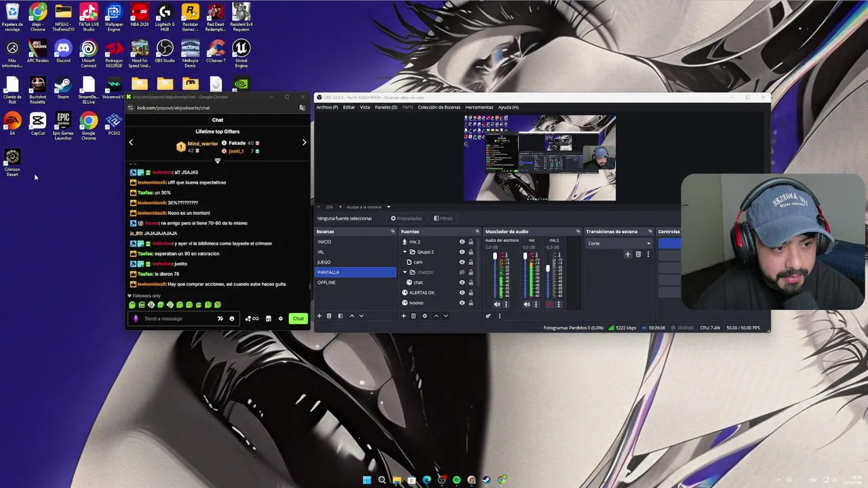Unmute the mic 2 channel red speaker
This screenshot has height=488, width=868.
pos(549,304)
